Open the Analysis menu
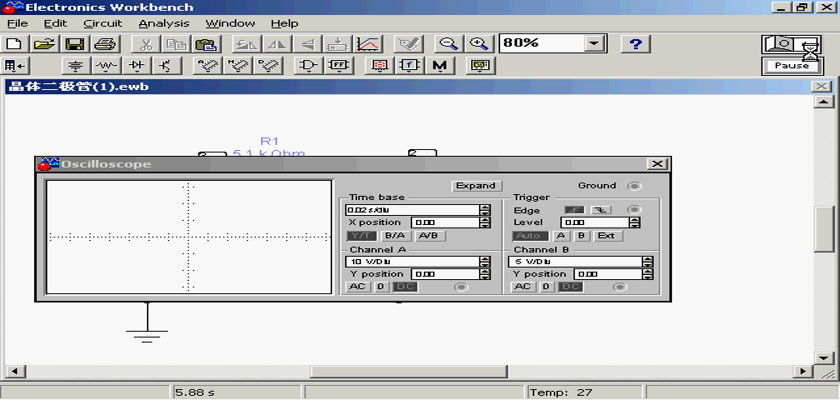 163,23
